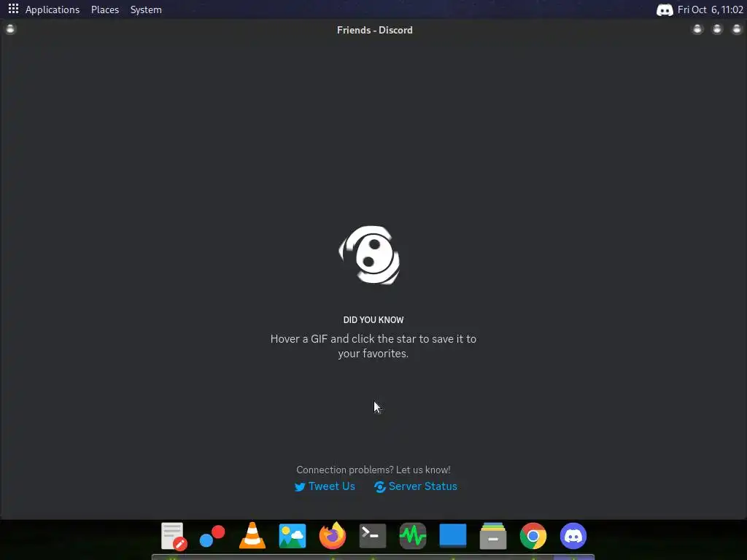
Task: Open the System menu
Action: 146,9
